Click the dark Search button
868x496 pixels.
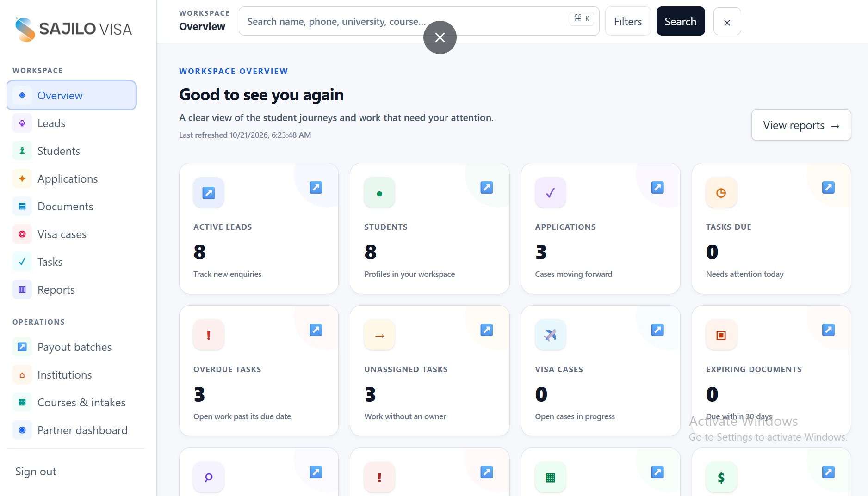[680, 21]
